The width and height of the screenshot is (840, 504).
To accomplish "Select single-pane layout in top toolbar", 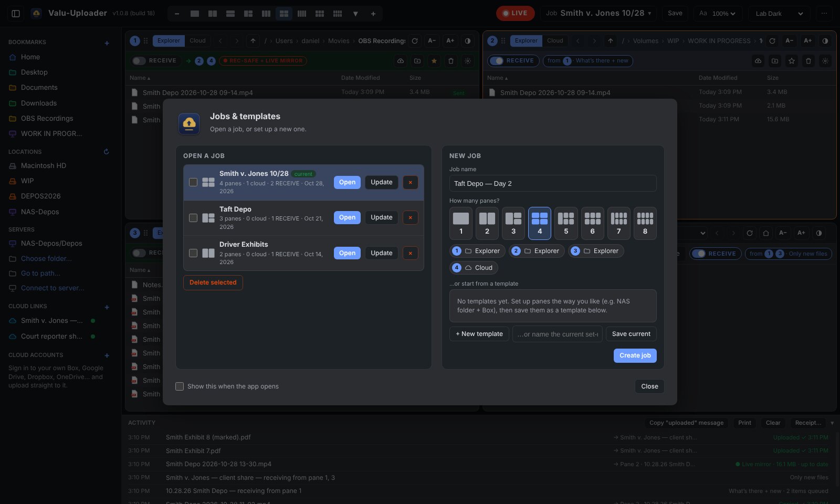I will (195, 14).
